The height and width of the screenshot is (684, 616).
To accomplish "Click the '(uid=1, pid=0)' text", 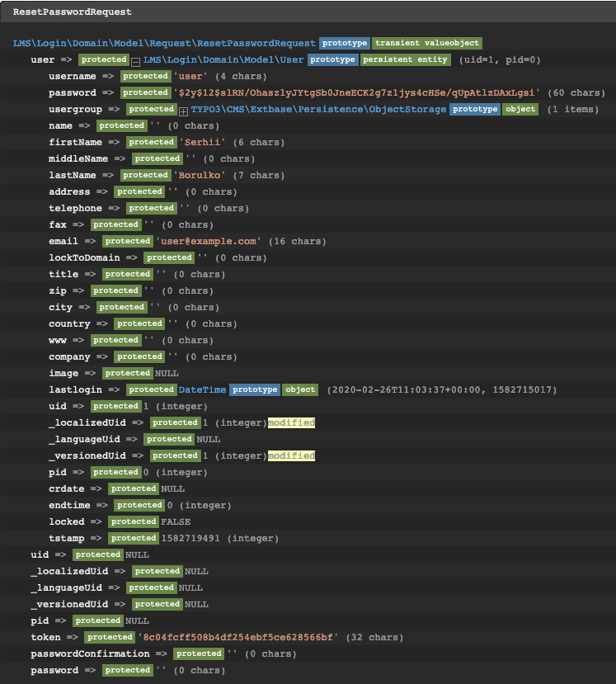I will pyautogui.click(x=500, y=59).
